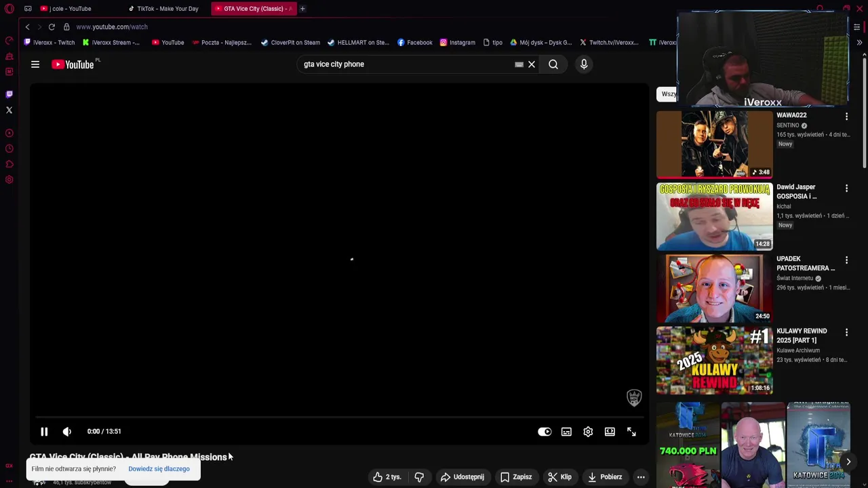Open Mój dysk Google Drive bookmark

[541, 43]
